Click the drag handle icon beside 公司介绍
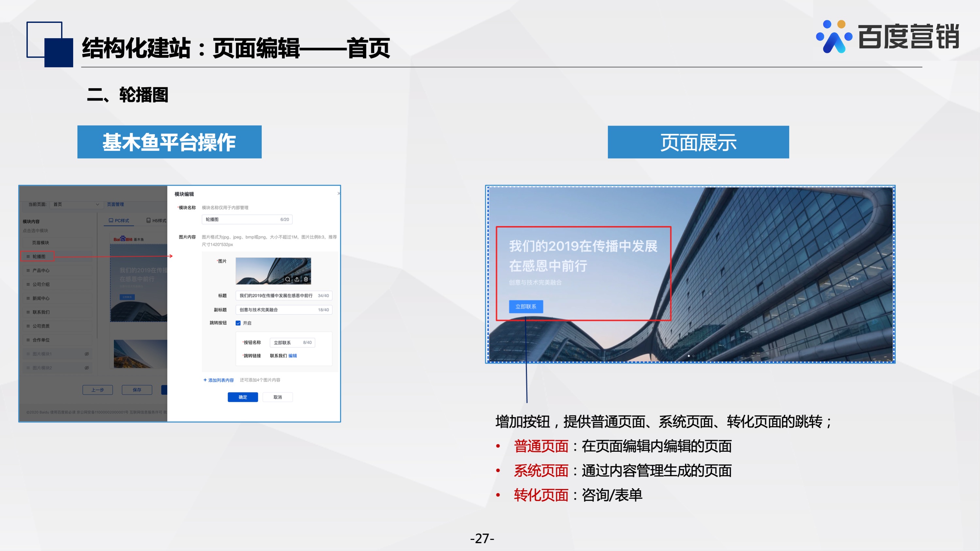Screen dimensions: 980x551 tap(28, 284)
